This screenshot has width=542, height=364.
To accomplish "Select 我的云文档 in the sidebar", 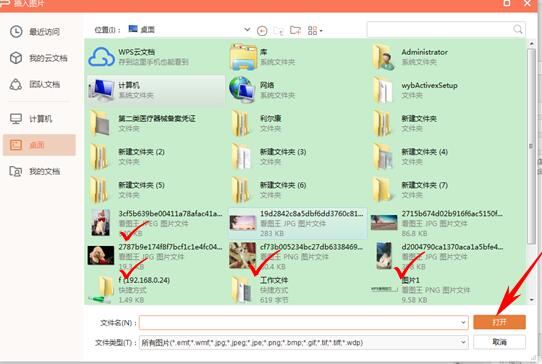I will [39, 58].
